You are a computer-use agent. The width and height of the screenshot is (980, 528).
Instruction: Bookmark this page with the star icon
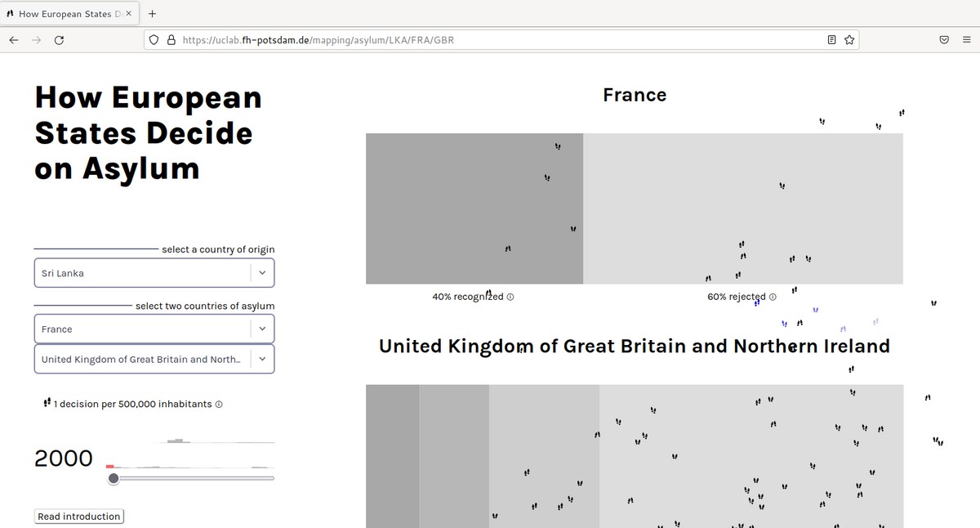[x=849, y=39]
